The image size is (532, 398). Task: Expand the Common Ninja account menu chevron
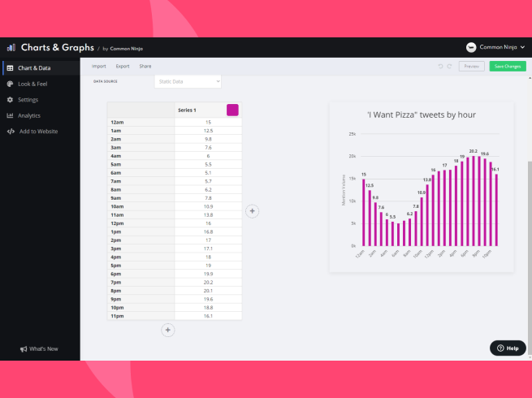coord(522,47)
